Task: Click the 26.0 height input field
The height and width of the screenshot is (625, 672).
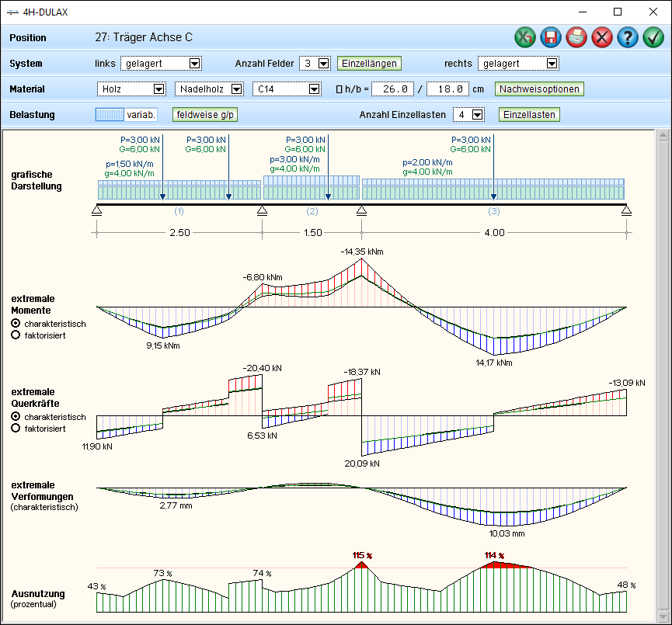Action: (x=392, y=89)
